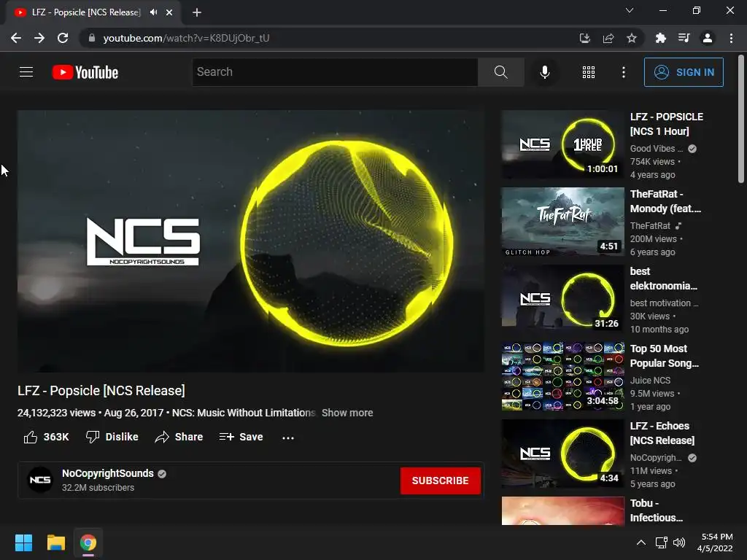Image resolution: width=747 pixels, height=560 pixels.
Task: Like the video with thumbs up
Action: pos(46,437)
